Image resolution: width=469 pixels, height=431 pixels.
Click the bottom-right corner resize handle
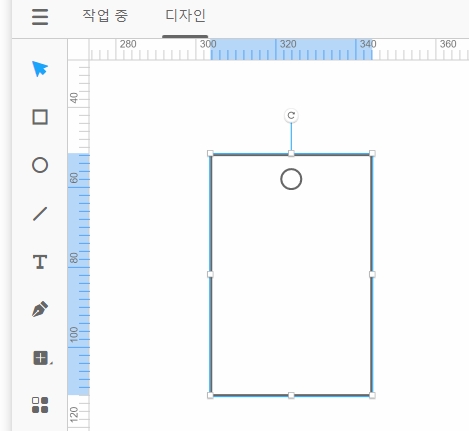(x=372, y=395)
